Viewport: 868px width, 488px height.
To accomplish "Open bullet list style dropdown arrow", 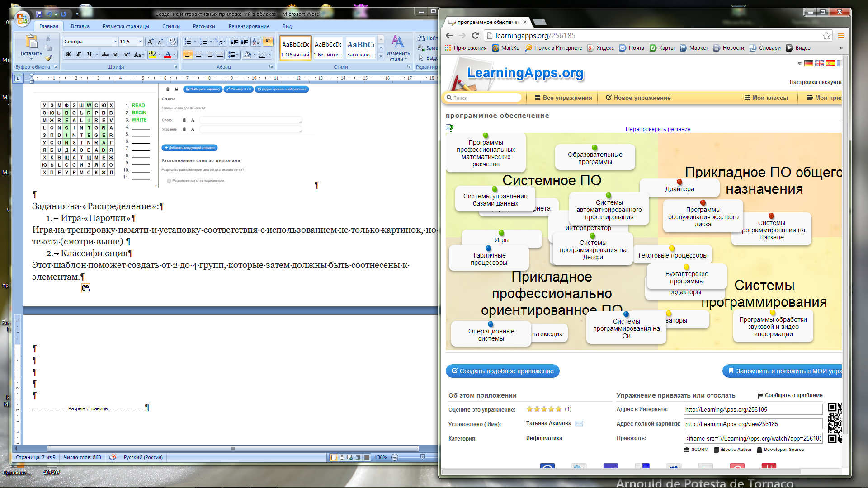I will click(195, 42).
